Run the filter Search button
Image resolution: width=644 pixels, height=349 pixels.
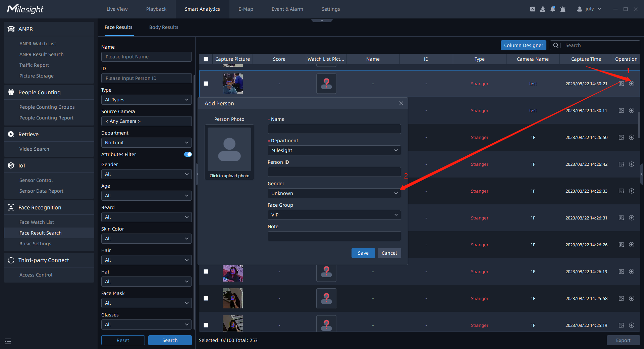click(170, 340)
